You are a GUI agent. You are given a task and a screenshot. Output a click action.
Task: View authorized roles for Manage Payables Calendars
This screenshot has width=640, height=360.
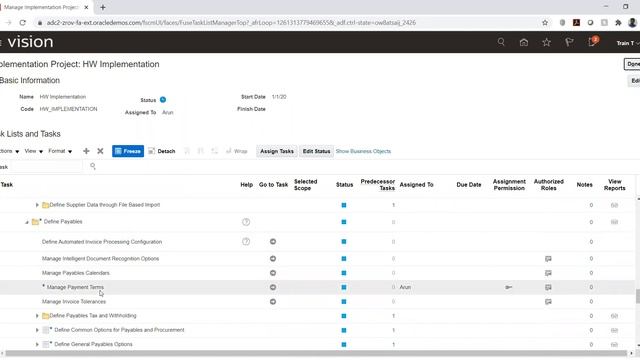click(548, 273)
